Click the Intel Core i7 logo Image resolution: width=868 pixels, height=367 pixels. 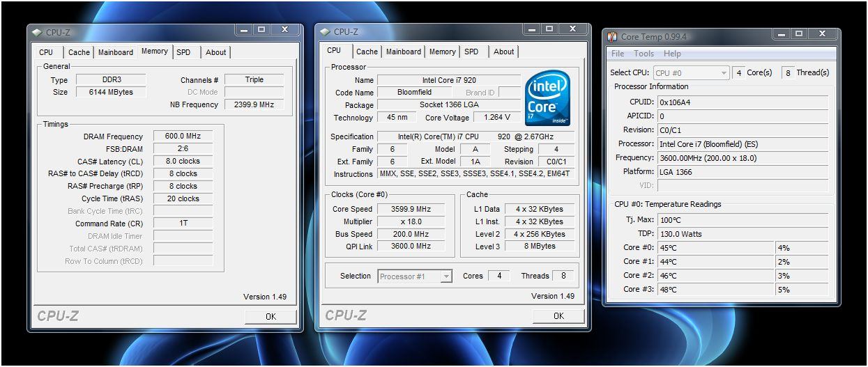547,98
